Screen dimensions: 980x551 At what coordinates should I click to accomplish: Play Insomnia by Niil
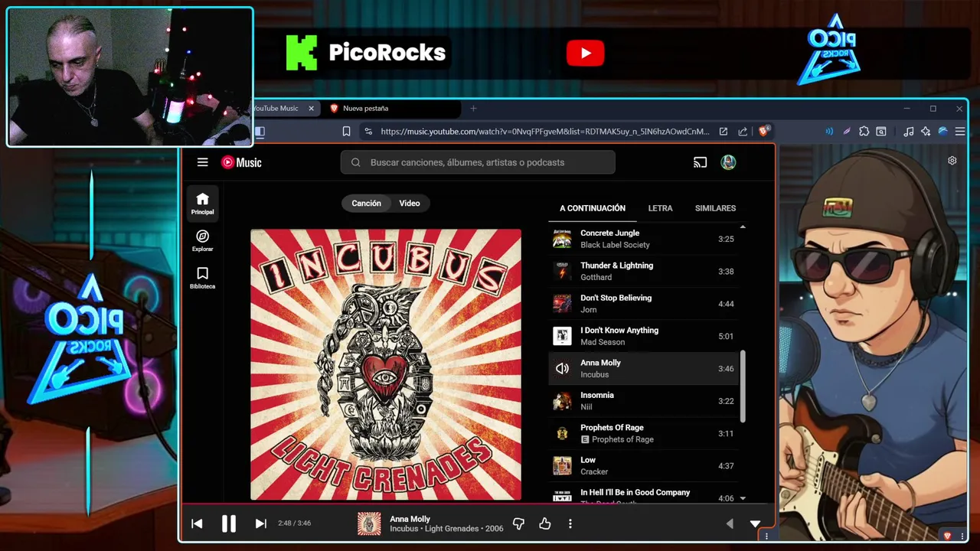(643, 401)
